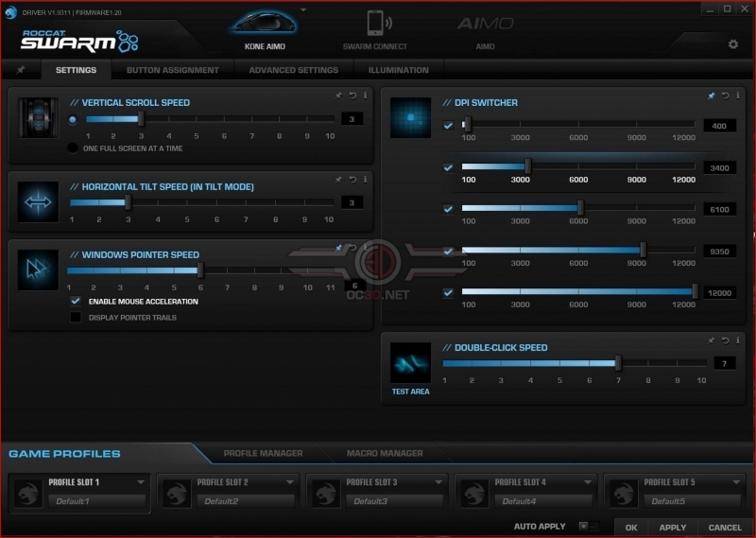Click the Default1 profile name field

[96, 501]
